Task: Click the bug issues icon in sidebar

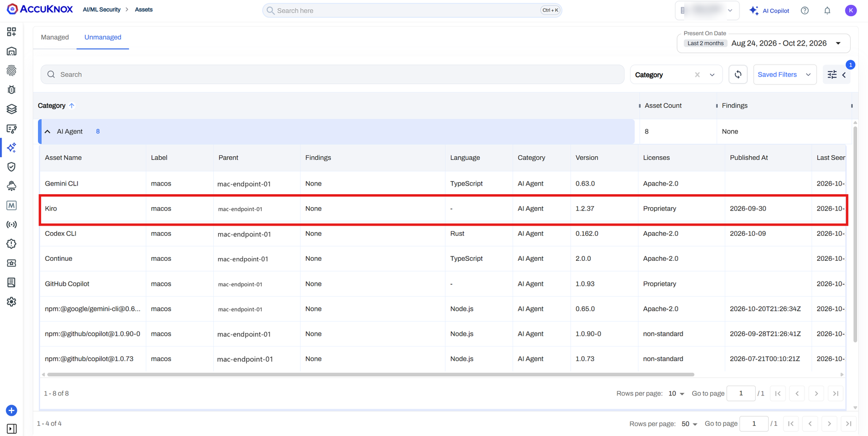Action: [x=11, y=90]
